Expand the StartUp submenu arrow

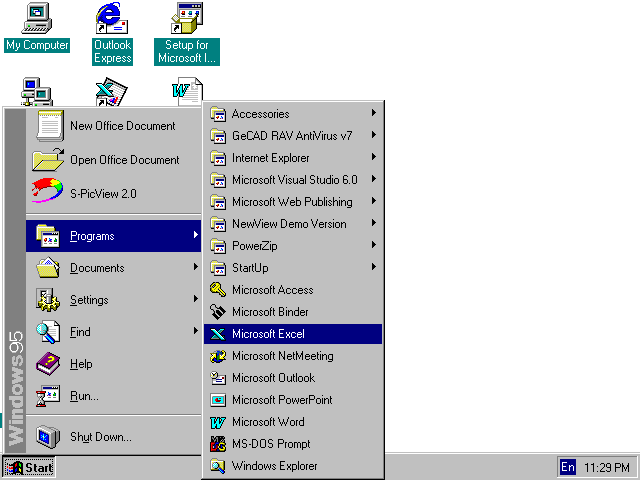coord(373,267)
